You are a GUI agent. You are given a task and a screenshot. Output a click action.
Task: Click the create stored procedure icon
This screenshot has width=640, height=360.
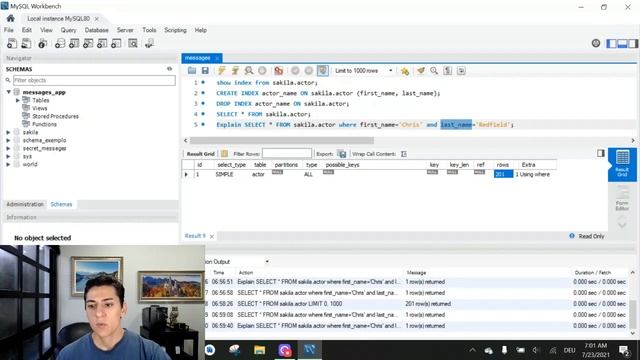point(102,43)
